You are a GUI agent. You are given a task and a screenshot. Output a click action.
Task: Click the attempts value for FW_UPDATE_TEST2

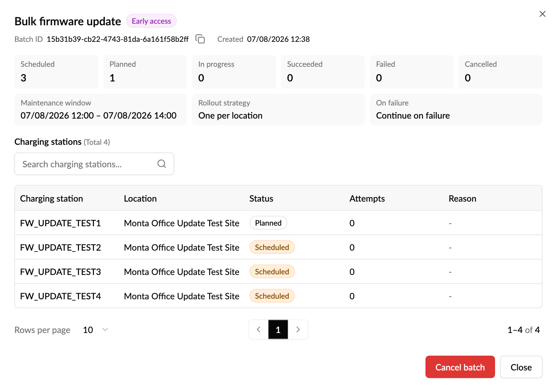352,247
